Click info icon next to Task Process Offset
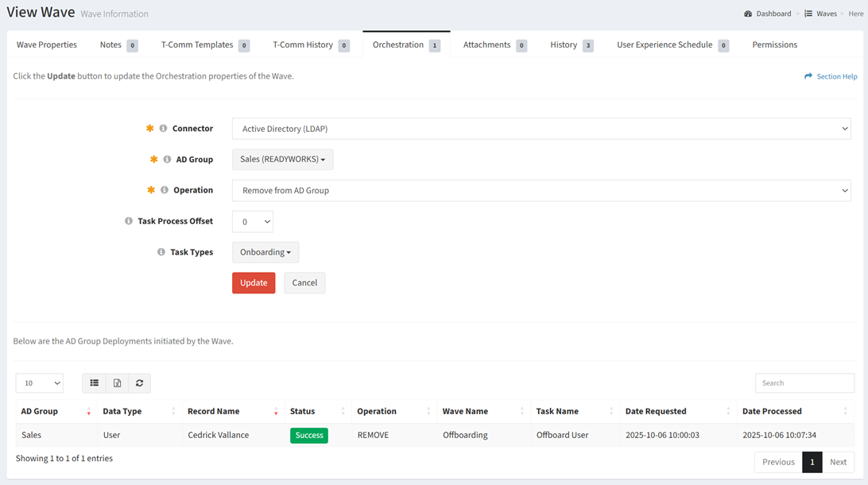This screenshot has height=485, width=868. coord(129,221)
